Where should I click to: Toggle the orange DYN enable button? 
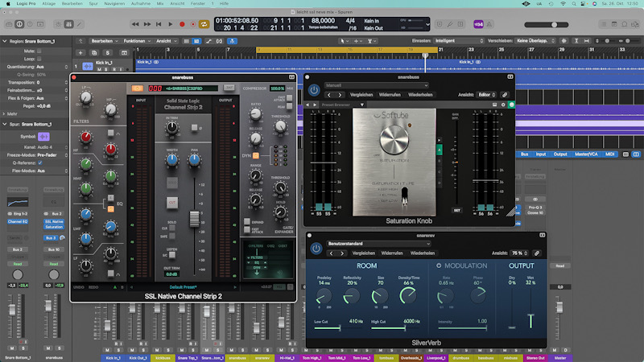[x=255, y=155]
